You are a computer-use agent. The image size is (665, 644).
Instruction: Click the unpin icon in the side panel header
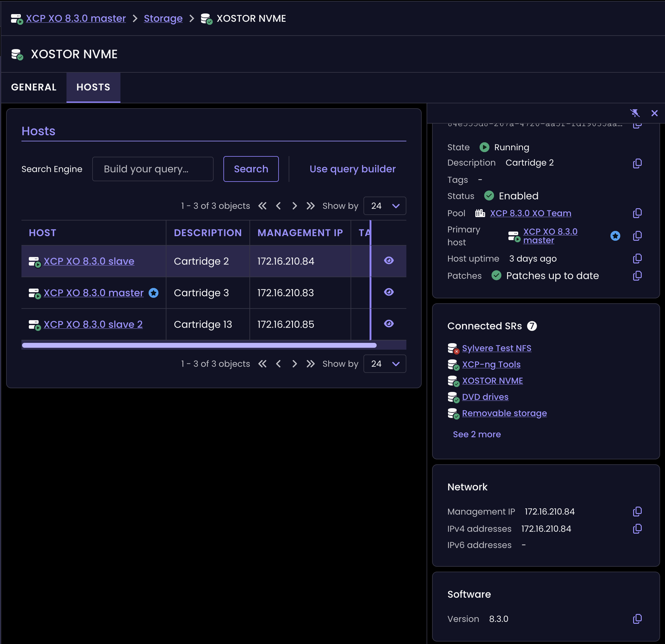634,113
